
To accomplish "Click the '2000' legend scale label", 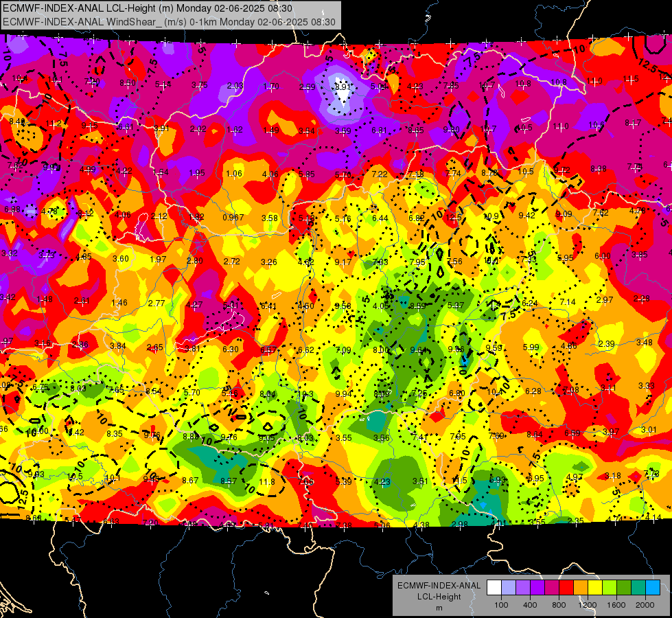I will (x=645, y=605).
